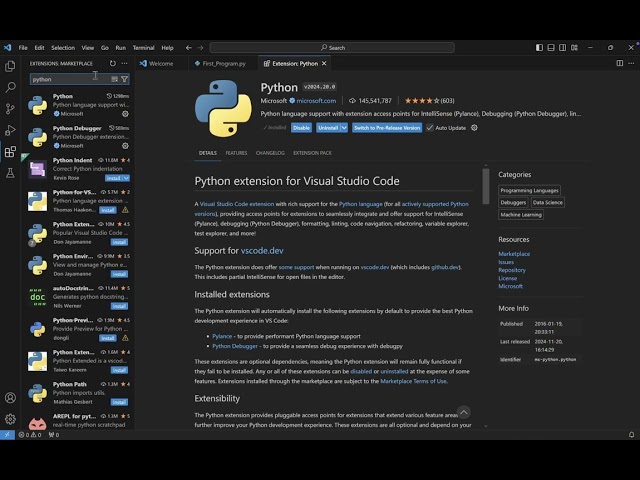Click the details page scrollbar thumb
The width and height of the screenshot is (640, 480).
(486, 186)
